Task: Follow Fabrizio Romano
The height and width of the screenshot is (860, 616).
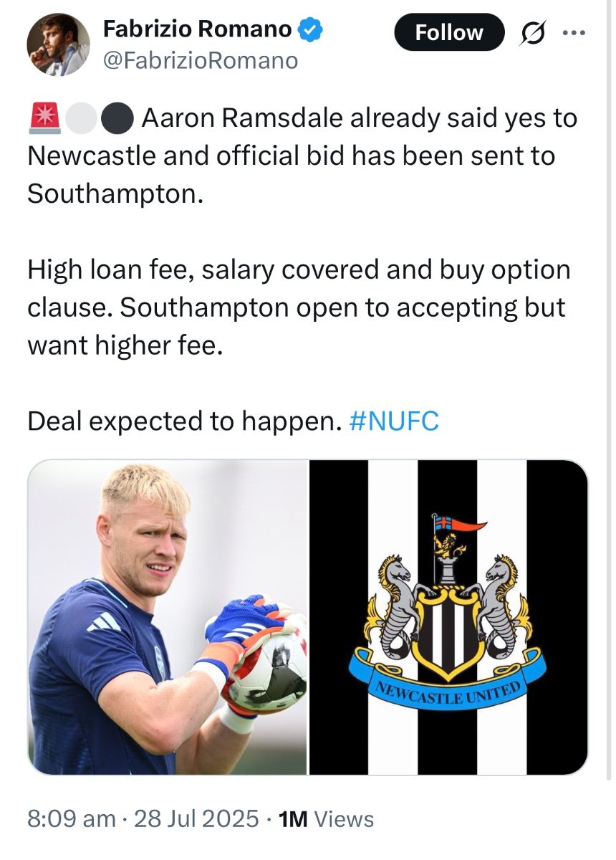Action: click(x=450, y=32)
